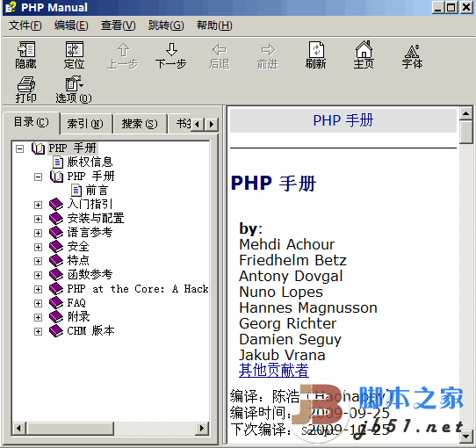The width and height of the screenshot is (476, 448).
Task: Click the content pane vertical scrollbar thumb
Action: tap(465, 132)
